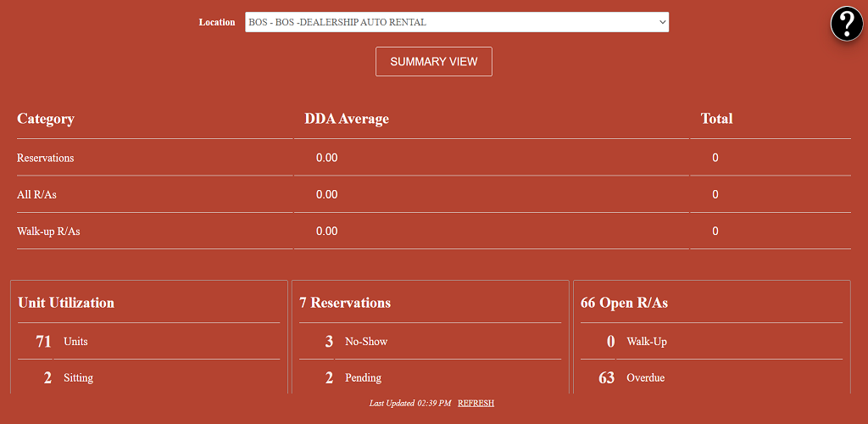Click the All R/As Total value
The width and height of the screenshot is (868, 424).
click(x=715, y=194)
